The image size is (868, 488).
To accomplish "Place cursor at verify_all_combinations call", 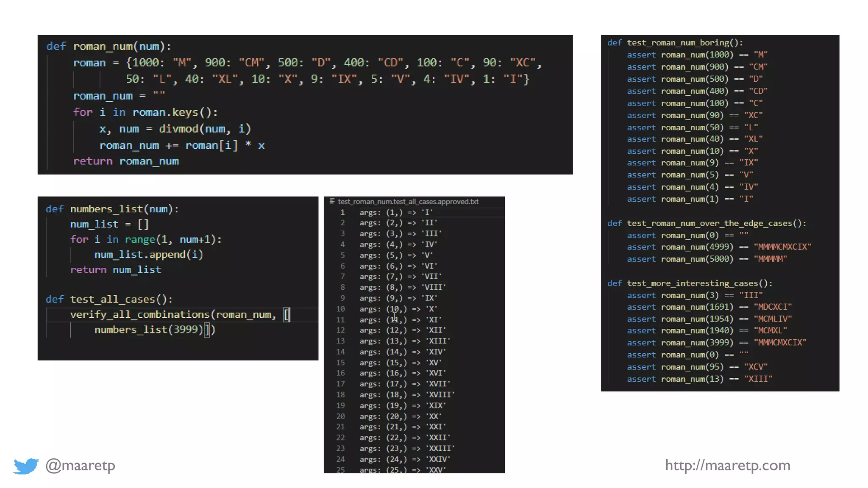I will [x=140, y=314].
